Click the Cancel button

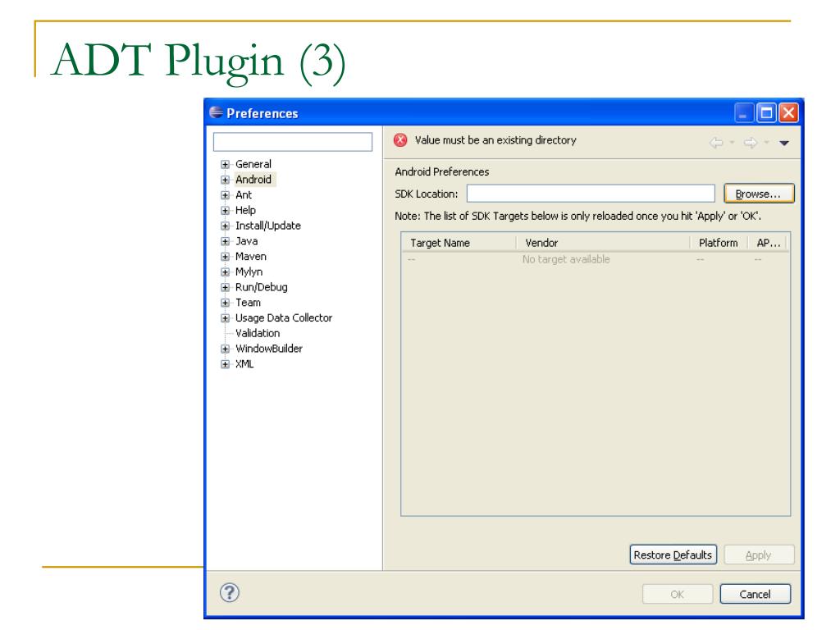[x=755, y=594]
